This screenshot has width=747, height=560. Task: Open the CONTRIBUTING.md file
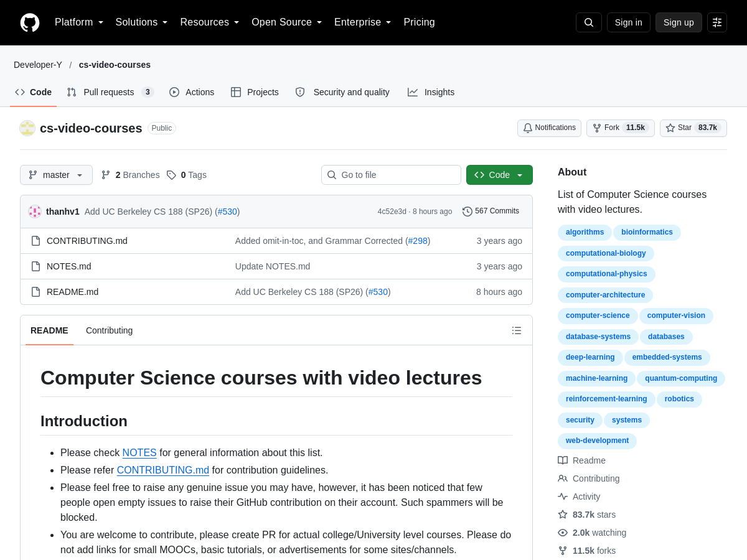pos(87,241)
